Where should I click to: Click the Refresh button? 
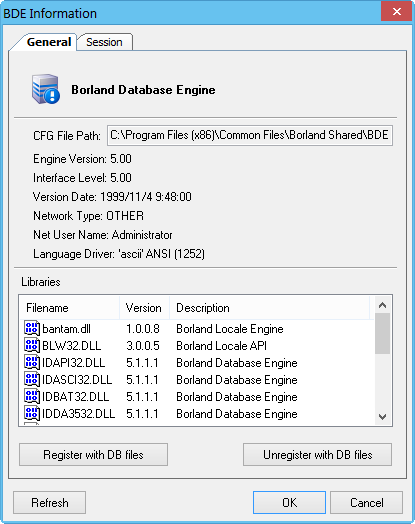click(x=49, y=502)
